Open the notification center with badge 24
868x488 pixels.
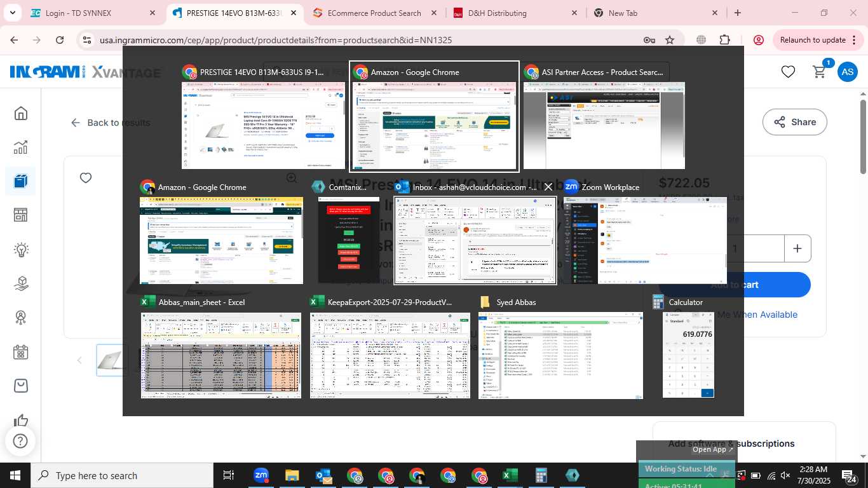pos(849,476)
